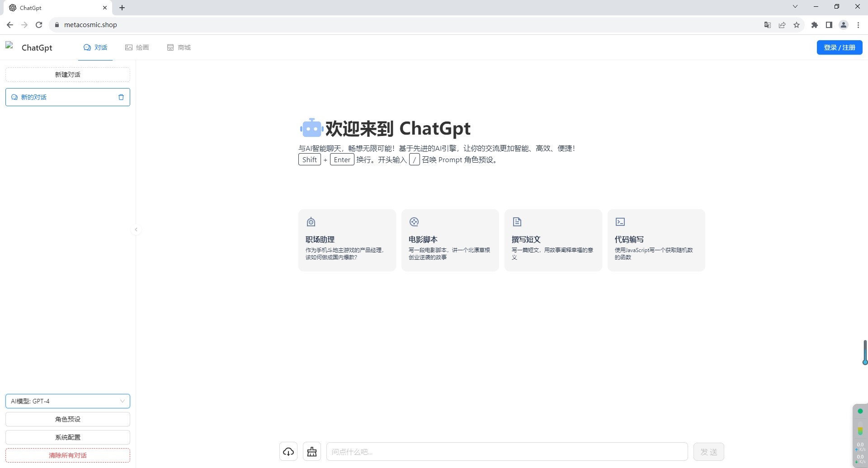Open the tab search dropdown arrow
Screen dimensions: 868x468
click(795, 6)
